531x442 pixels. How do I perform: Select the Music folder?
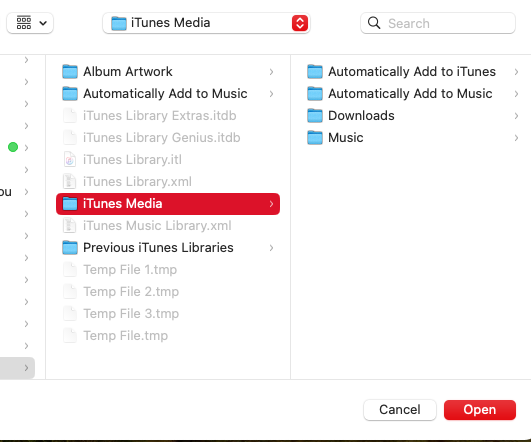pos(412,138)
